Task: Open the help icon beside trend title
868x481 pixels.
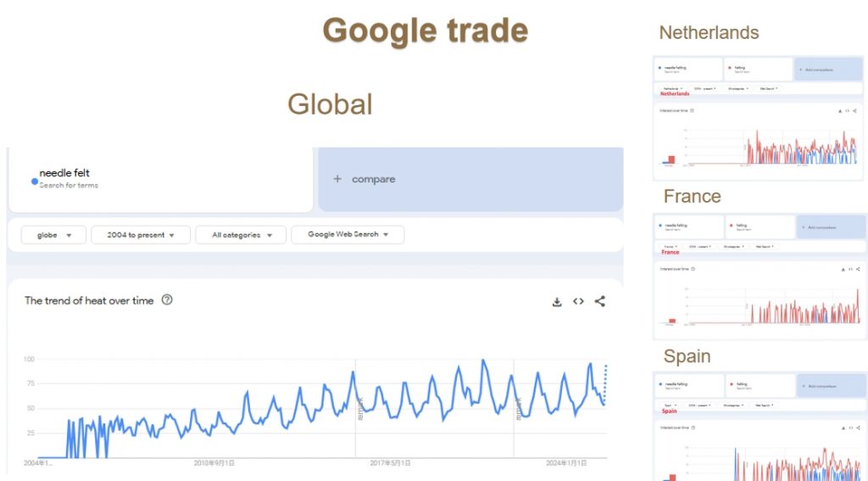Action: [167, 299]
